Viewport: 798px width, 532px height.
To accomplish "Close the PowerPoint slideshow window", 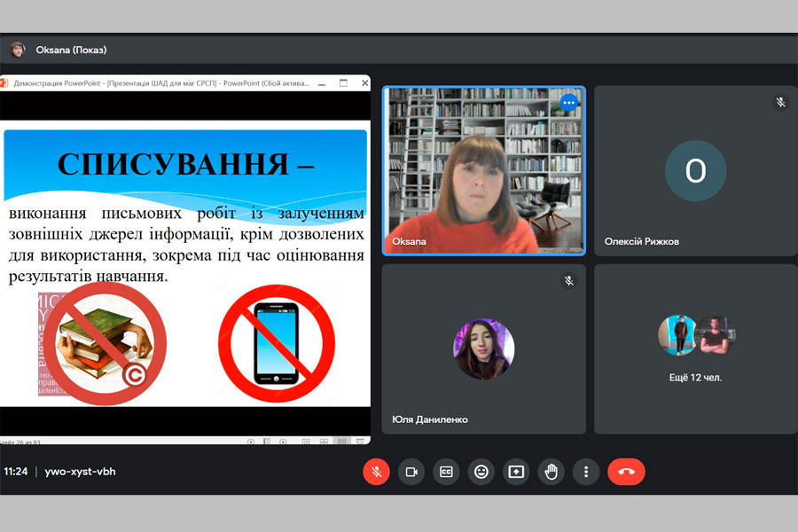I will click(x=365, y=83).
